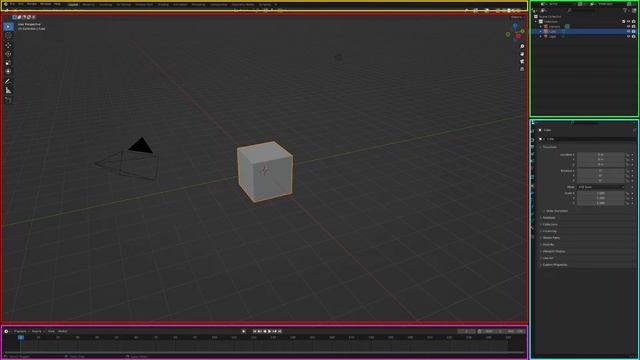The height and width of the screenshot is (360, 640).
Task: Click the navigation gizmo red X axis
Action: click(x=518, y=36)
